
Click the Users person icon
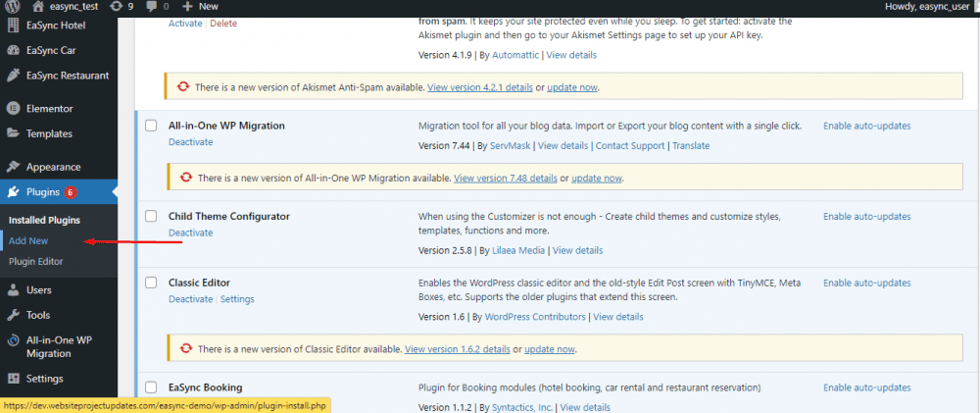pyautogui.click(x=13, y=290)
